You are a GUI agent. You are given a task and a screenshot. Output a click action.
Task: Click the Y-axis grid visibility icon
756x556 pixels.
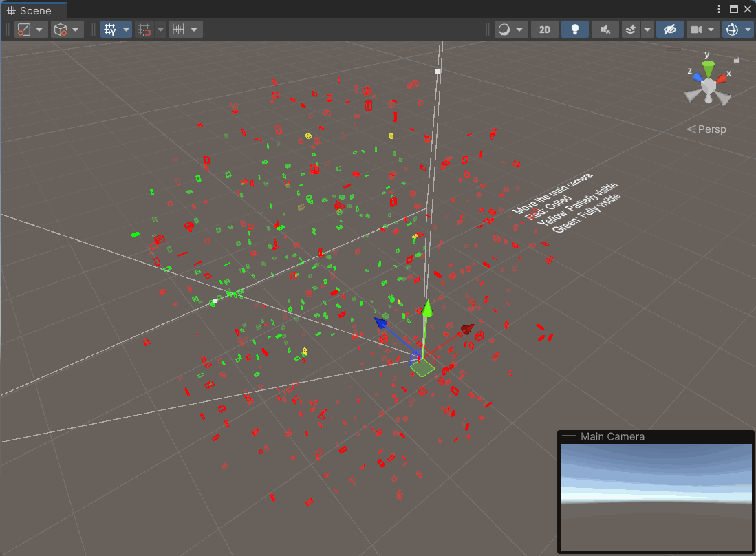109,29
